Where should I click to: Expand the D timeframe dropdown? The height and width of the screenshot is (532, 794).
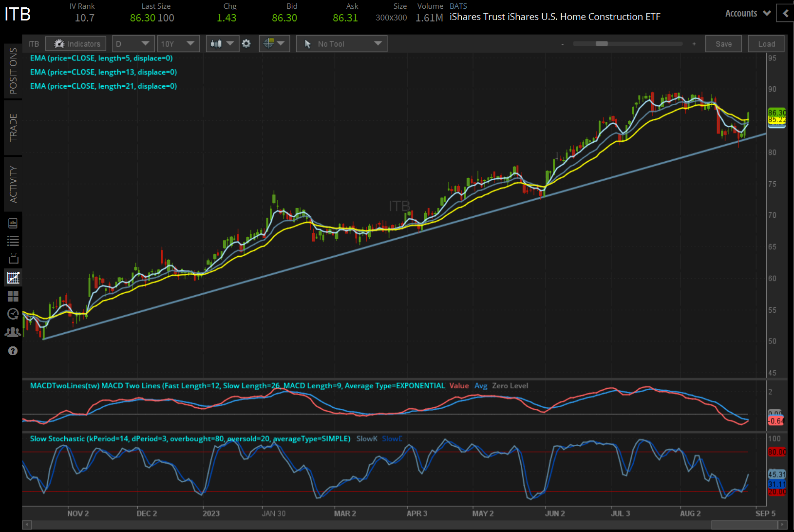click(133, 44)
